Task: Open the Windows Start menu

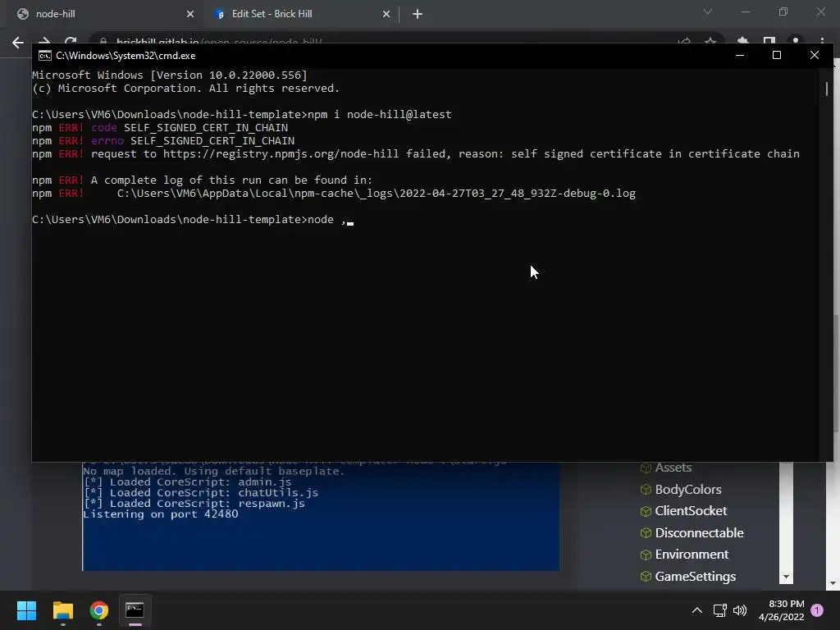Action: point(26,610)
